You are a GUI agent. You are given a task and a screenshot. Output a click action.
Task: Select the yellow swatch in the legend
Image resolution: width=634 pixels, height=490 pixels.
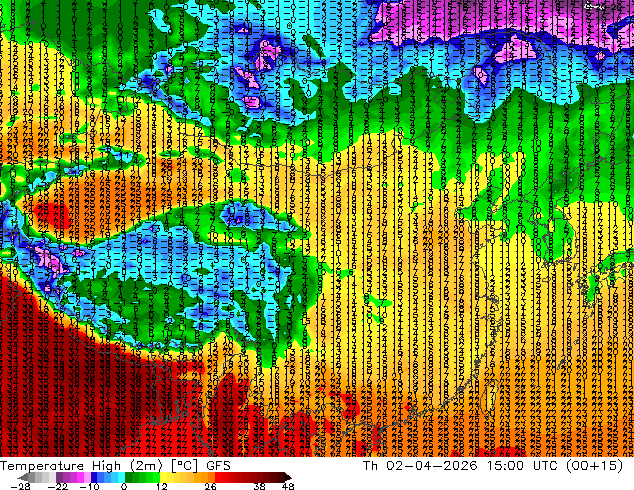(x=163, y=477)
